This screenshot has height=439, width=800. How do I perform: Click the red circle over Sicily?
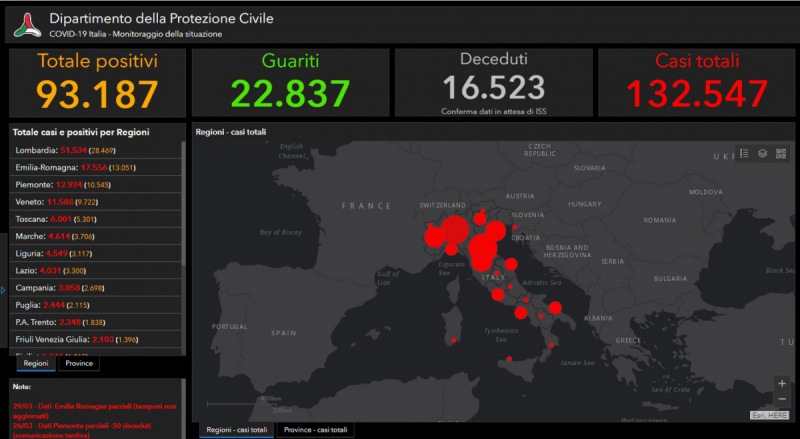pos(510,359)
